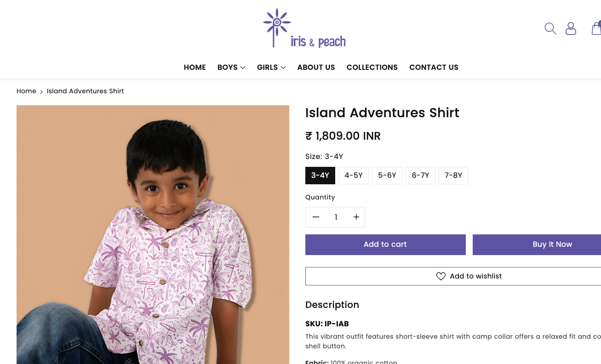Decrease quantity with minus icon
This screenshot has width=601, height=364.
tap(316, 217)
